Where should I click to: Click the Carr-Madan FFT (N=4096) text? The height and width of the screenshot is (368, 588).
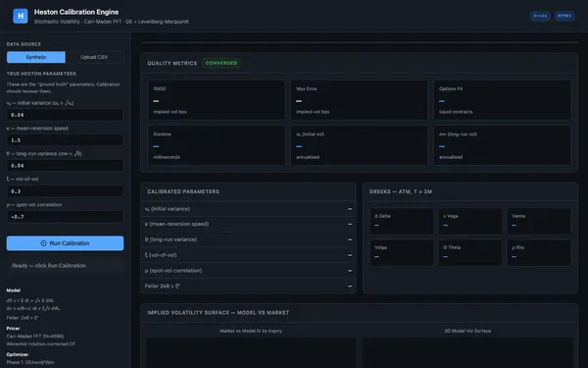tap(35, 336)
